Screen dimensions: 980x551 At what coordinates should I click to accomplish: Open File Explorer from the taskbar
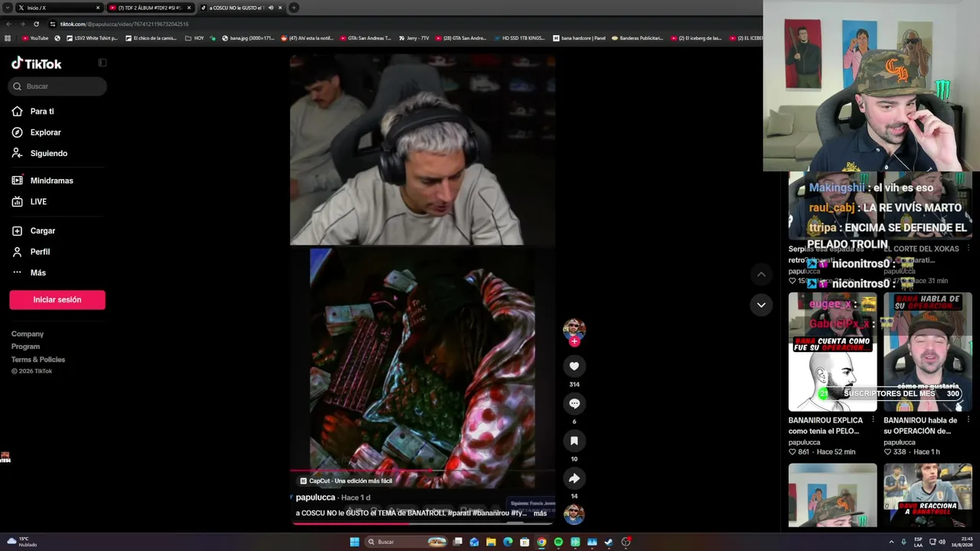(x=491, y=542)
